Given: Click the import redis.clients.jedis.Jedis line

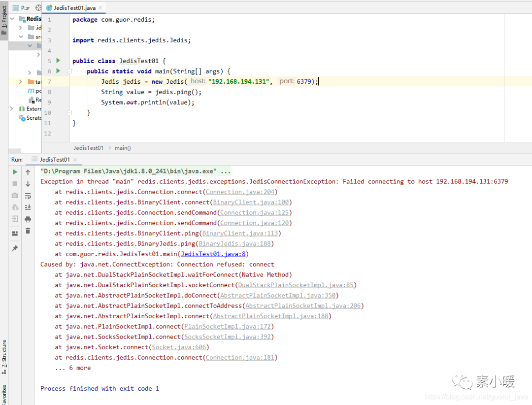Looking at the screenshot, I should [132, 40].
